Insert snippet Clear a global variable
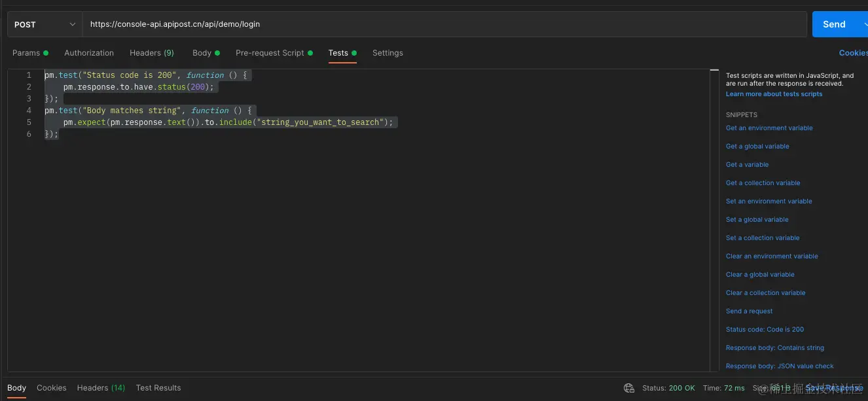The height and width of the screenshot is (401, 868). 759,275
